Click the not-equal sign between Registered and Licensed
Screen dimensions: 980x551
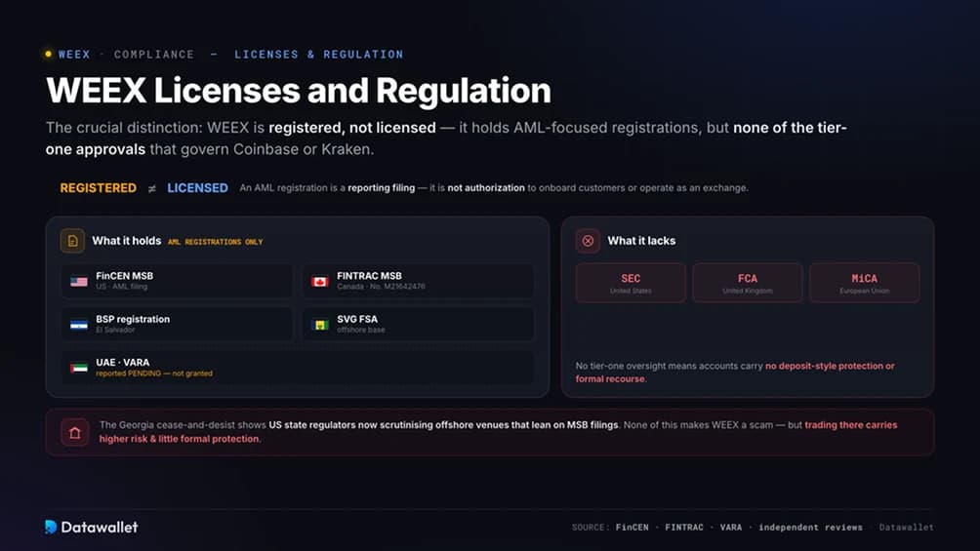(152, 188)
